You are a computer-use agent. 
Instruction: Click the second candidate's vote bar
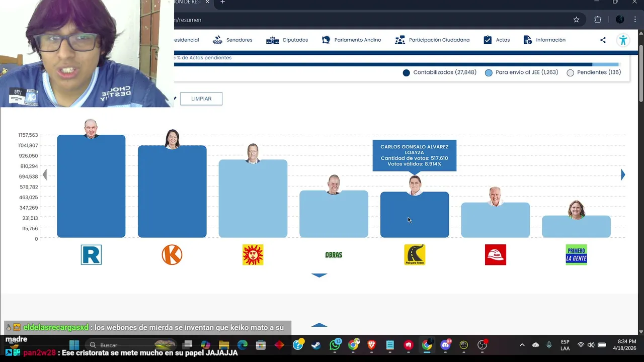172,192
